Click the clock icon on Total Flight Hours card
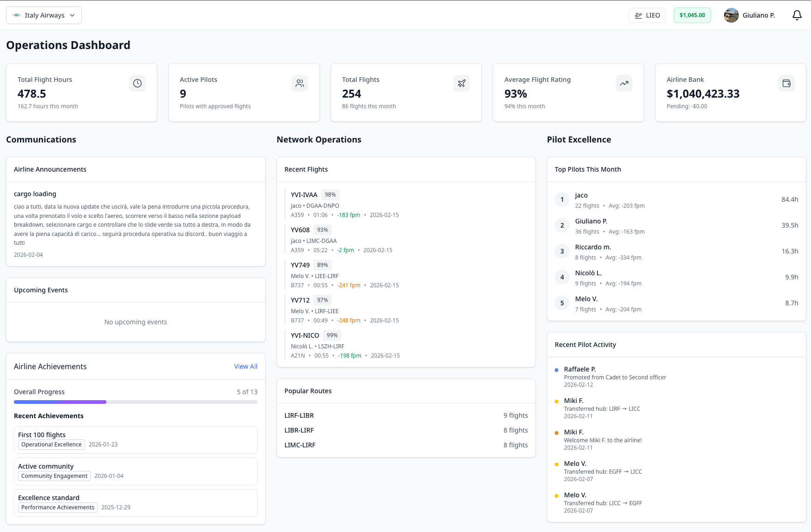Viewport: 811px width, 532px height. pos(137,83)
